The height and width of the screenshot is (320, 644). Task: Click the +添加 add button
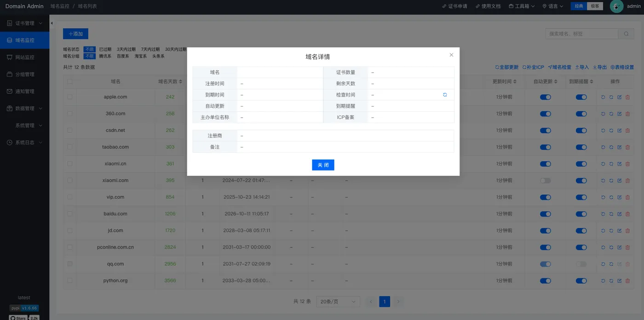point(75,34)
